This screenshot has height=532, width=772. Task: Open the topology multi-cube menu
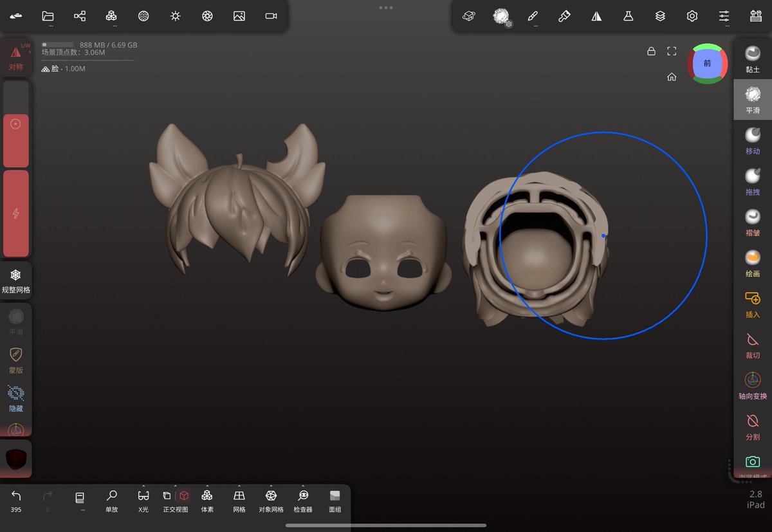pos(111,16)
